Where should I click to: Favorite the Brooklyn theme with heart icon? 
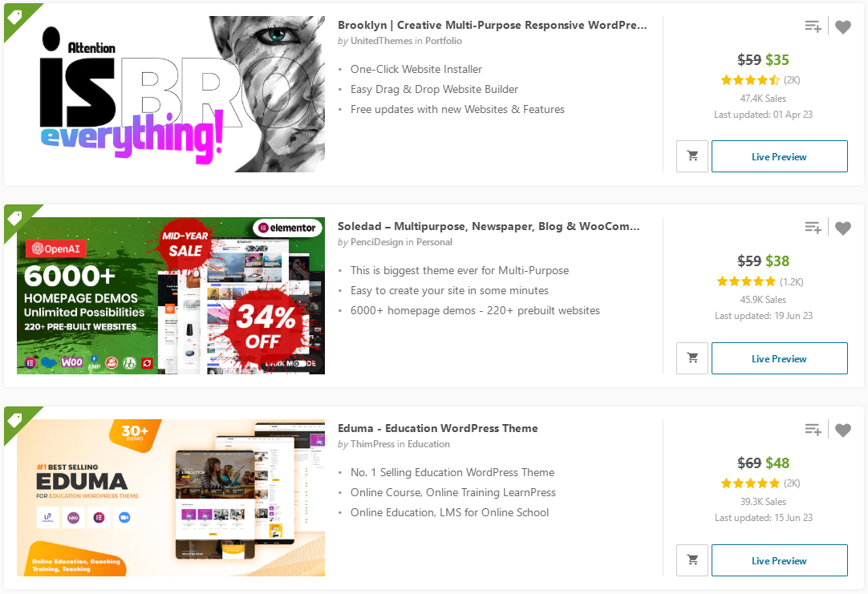842,26
